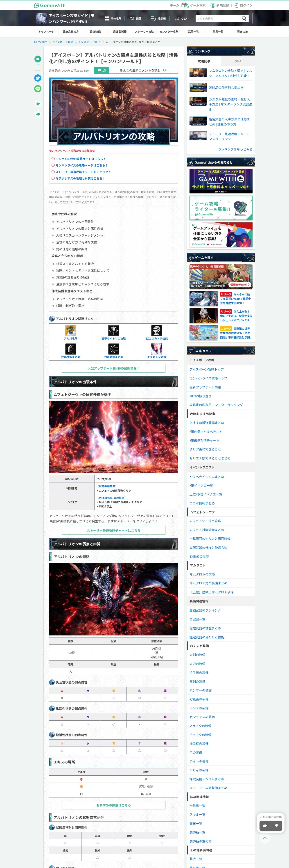Screen dimensions: 289x868
Task: Switch ranking panel to Q&A tab
Action: pyautogui.click(x=238, y=61)
